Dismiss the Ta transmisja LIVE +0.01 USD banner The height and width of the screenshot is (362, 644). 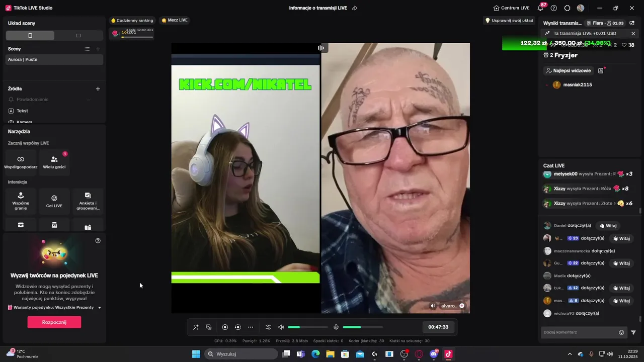tap(633, 34)
